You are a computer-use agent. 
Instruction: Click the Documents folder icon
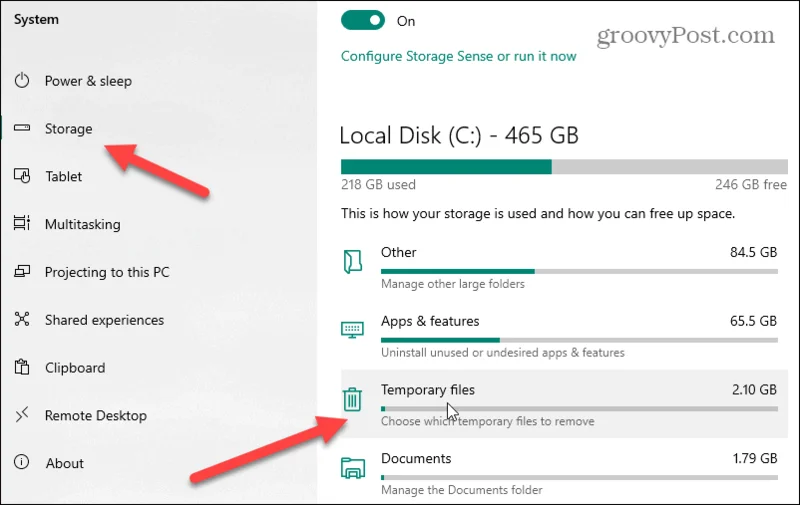tap(353, 468)
